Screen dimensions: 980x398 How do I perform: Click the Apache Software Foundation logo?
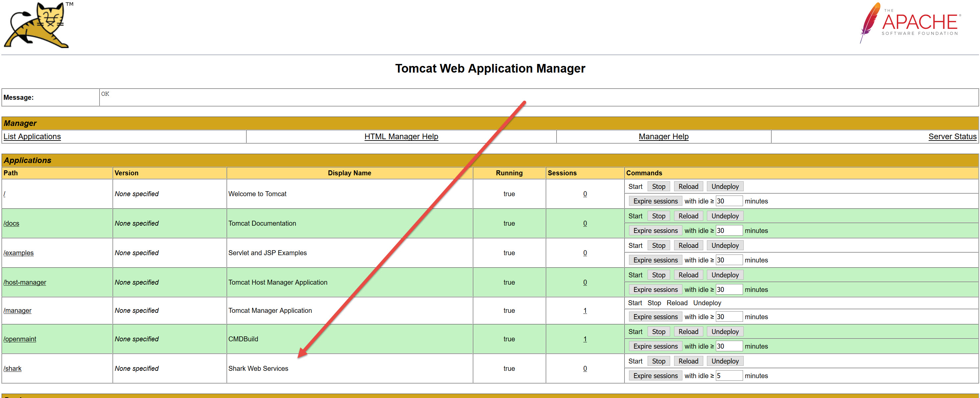(x=911, y=23)
